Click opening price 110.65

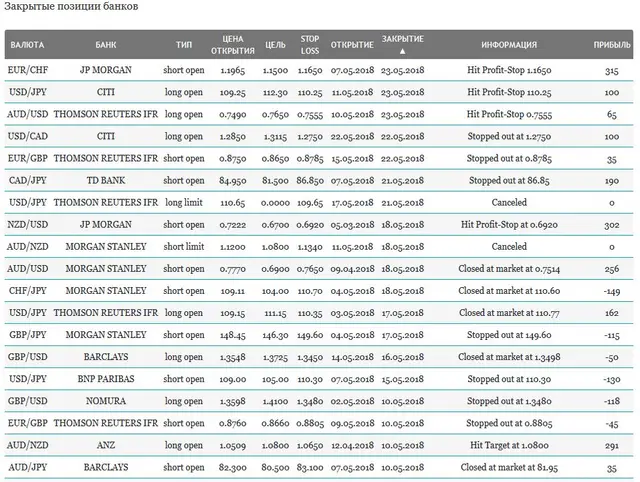233,203
